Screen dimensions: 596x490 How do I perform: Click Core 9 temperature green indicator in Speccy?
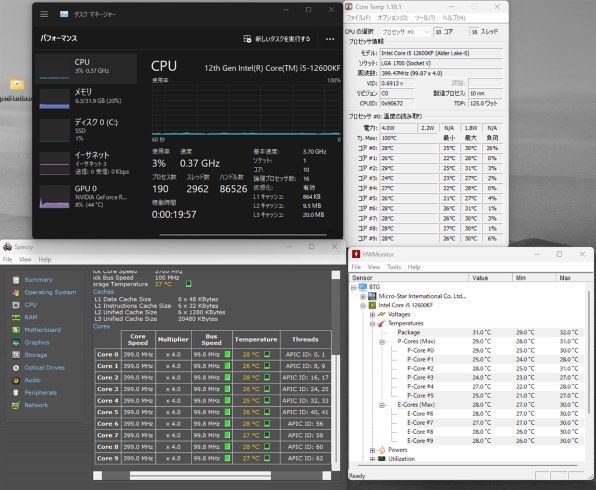[267, 458]
